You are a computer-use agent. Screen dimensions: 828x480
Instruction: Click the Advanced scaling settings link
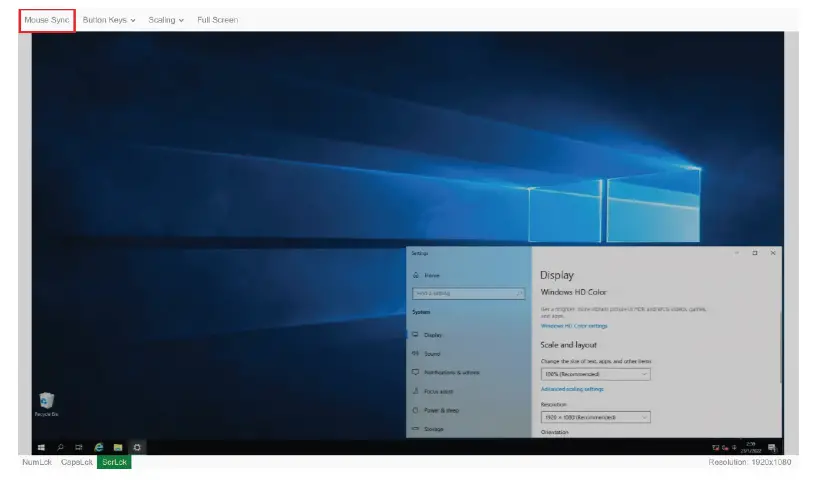coord(572,389)
